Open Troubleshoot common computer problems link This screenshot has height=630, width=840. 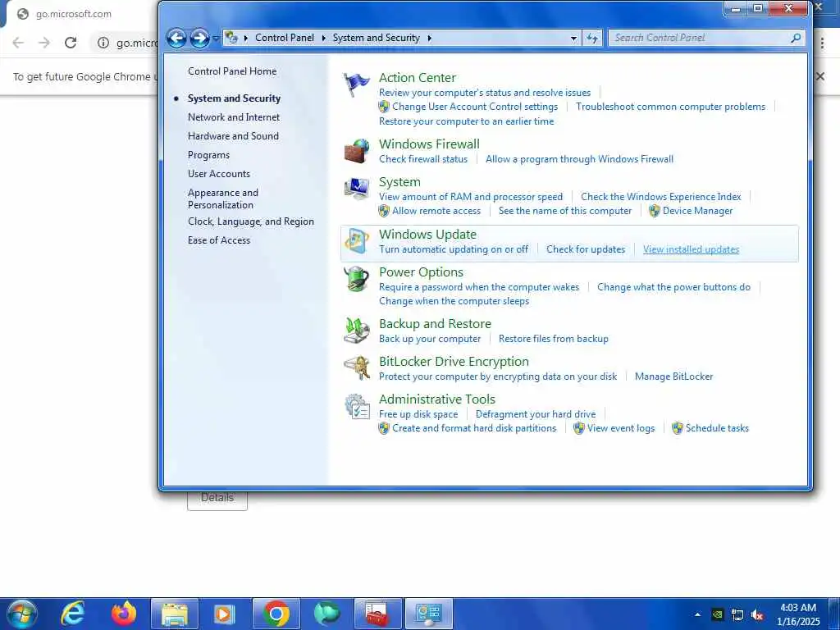pyautogui.click(x=670, y=107)
